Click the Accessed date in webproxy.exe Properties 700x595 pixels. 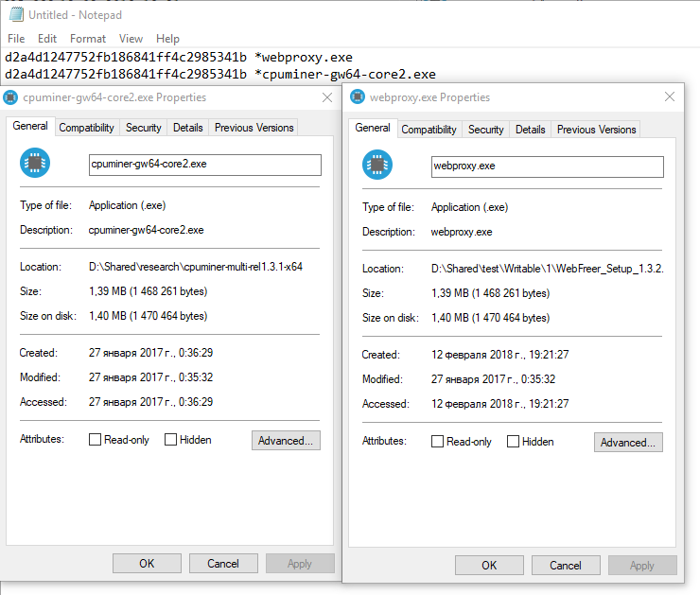pos(500,404)
